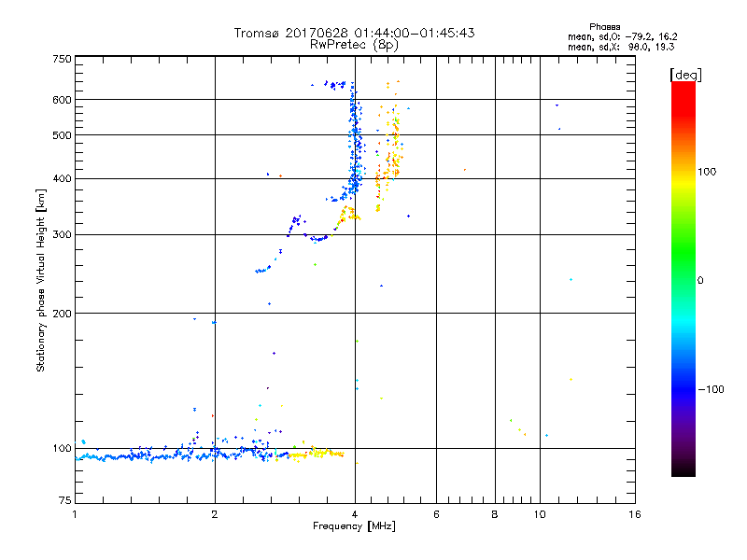Click the colorbar tick label '100'
The image size is (747, 560).
(x=707, y=172)
